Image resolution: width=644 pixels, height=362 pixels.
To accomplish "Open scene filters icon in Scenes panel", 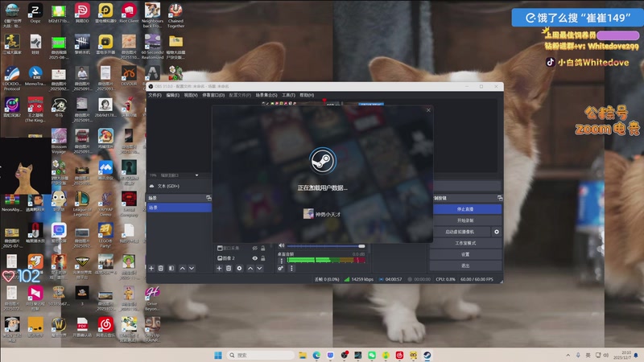I will [x=171, y=269].
